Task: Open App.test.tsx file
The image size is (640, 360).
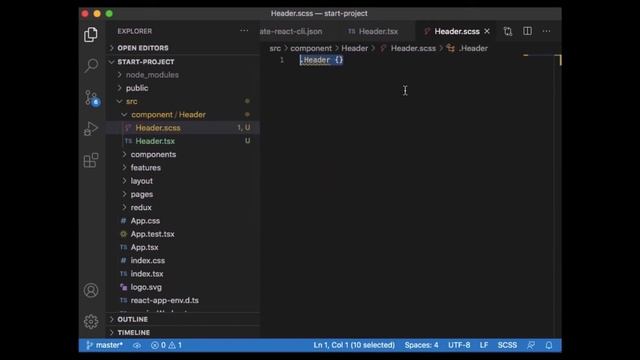Action: pyautogui.click(x=182, y=234)
